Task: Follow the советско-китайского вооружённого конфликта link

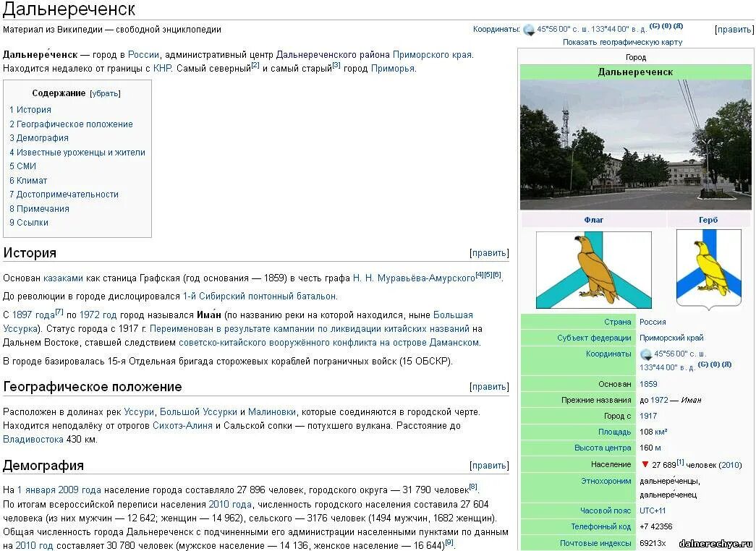Action: pyautogui.click(x=329, y=343)
